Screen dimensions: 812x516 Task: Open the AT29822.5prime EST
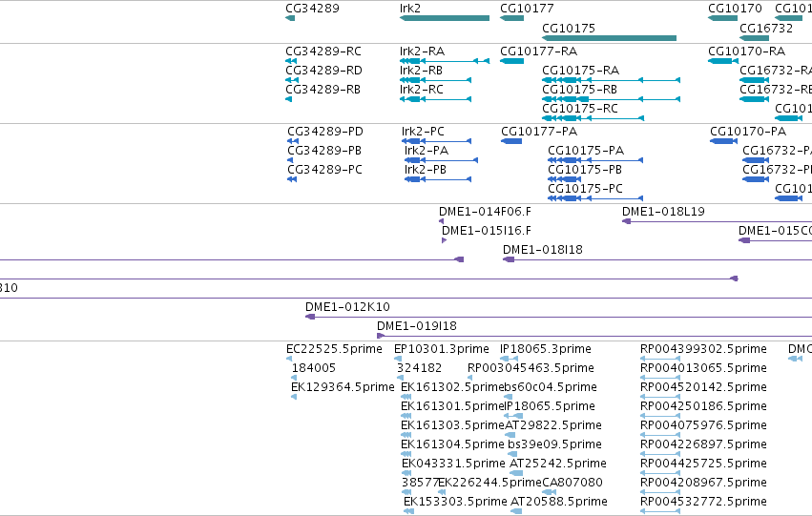tap(553, 426)
